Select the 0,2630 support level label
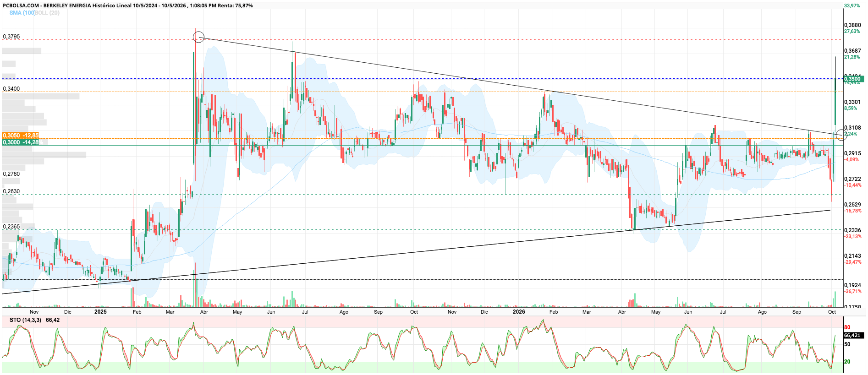 click(x=11, y=191)
